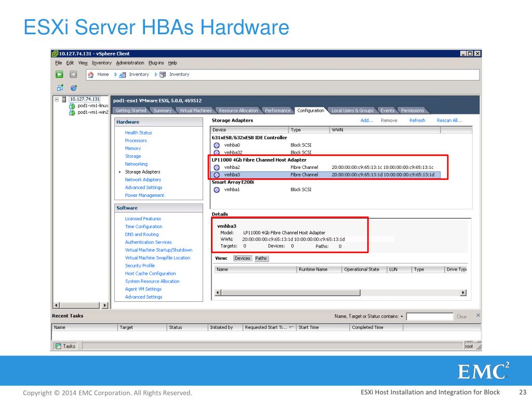
Task: Open the Help menu
Action: [x=172, y=63]
